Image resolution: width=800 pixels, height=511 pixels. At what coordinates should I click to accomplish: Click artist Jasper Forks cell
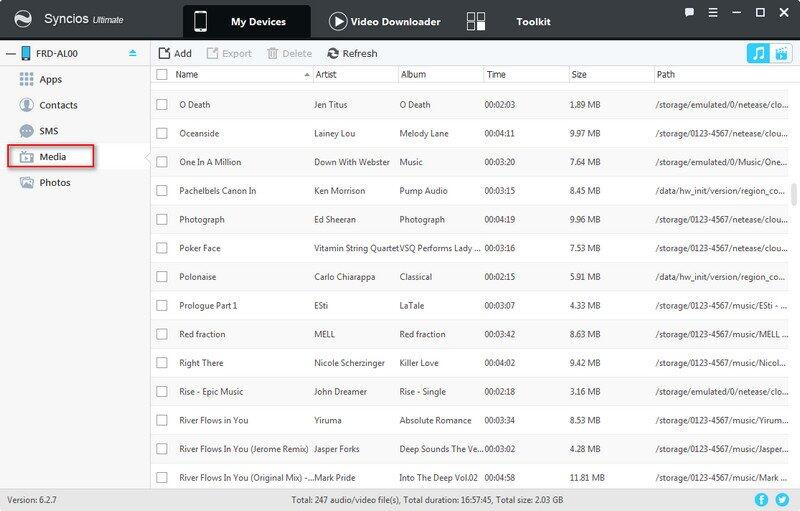[x=336, y=449]
